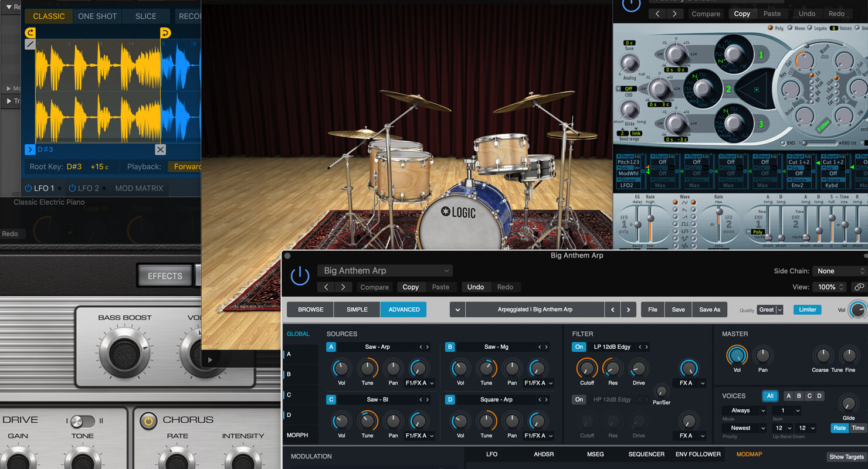Switch to the ONE SHOT tab

[x=97, y=16]
